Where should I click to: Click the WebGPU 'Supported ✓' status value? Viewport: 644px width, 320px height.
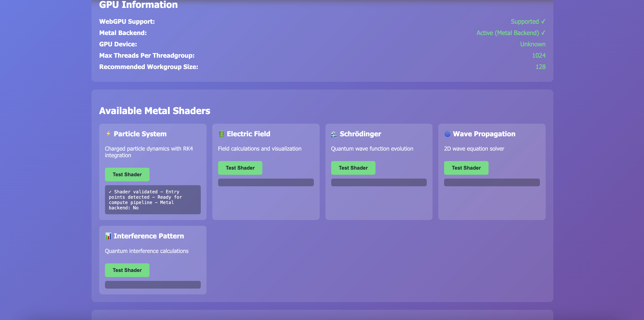(x=528, y=22)
